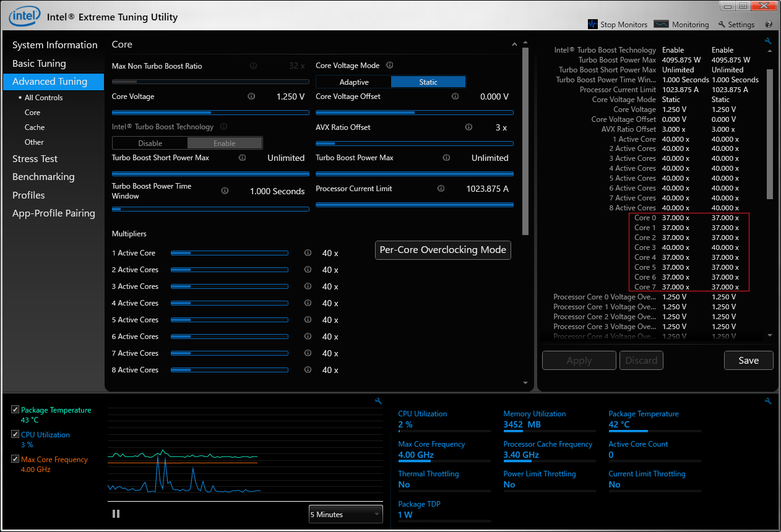
Task: Toggle the CPU Utilization checkbox
Action: pyautogui.click(x=15, y=435)
